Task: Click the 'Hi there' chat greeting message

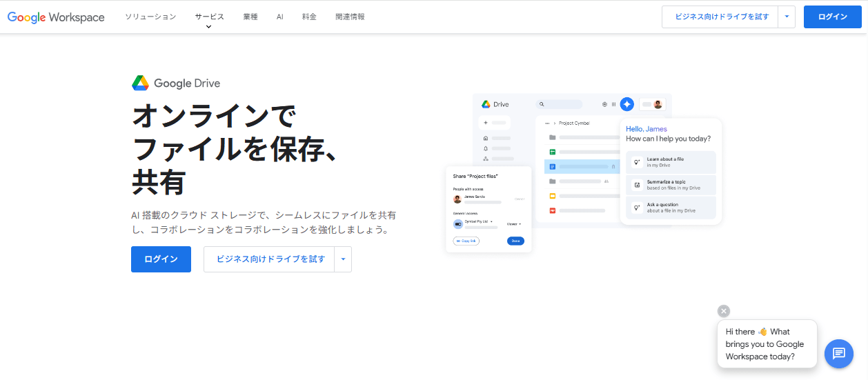Action: (767, 344)
